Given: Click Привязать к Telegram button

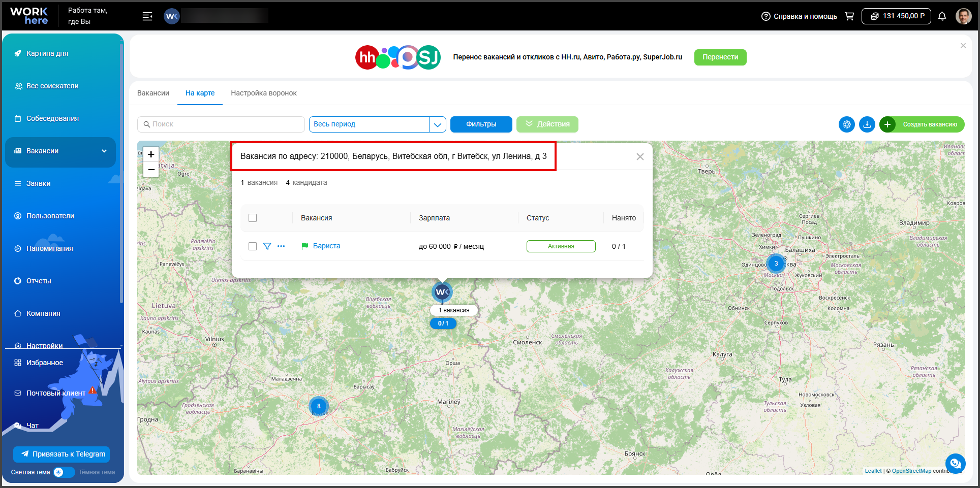Looking at the screenshot, I should tap(62, 454).
